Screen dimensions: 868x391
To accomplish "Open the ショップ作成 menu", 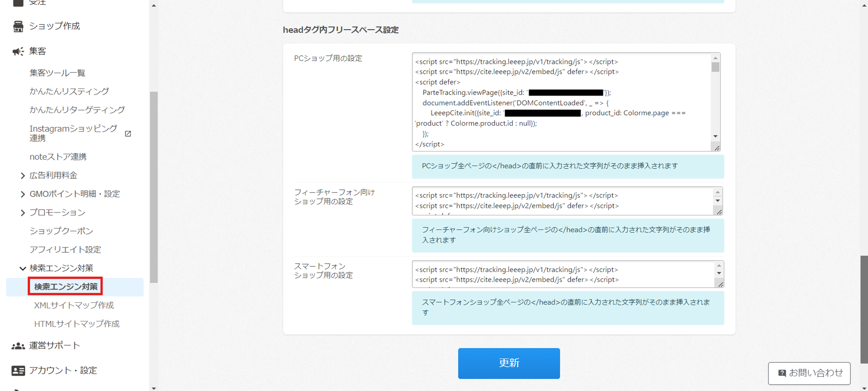I will [55, 26].
